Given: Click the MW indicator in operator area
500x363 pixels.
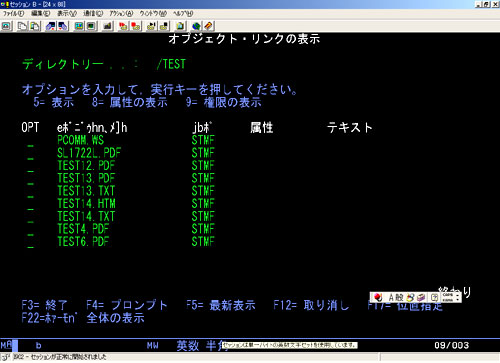Looking at the screenshot, I should (x=152, y=346).
